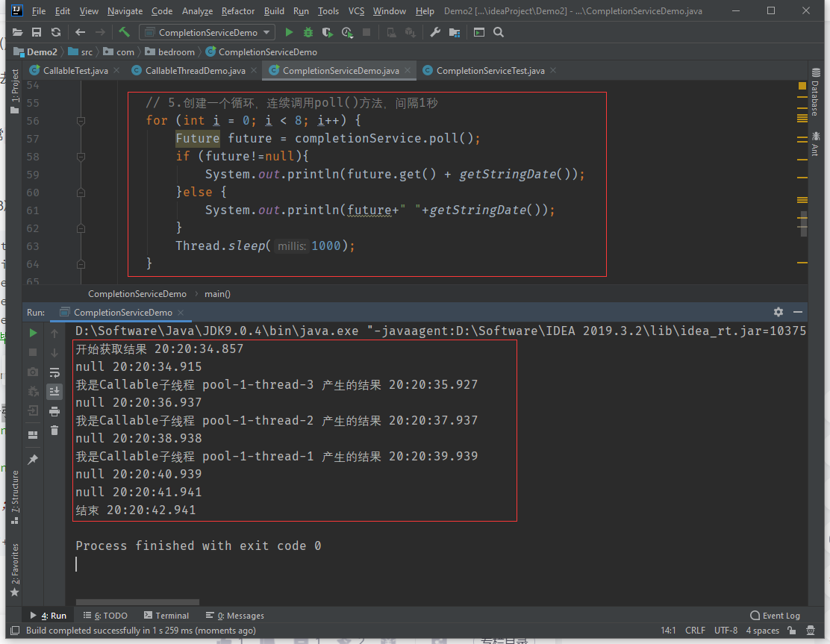
Task: Select Demo2 in breadcrumb navigation bar
Action: coord(36,51)
